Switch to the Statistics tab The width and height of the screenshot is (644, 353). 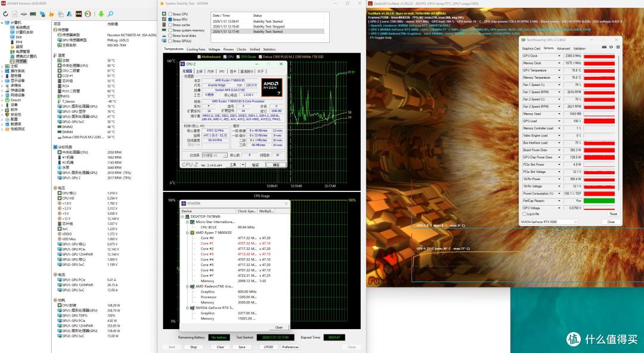point(269,49)
